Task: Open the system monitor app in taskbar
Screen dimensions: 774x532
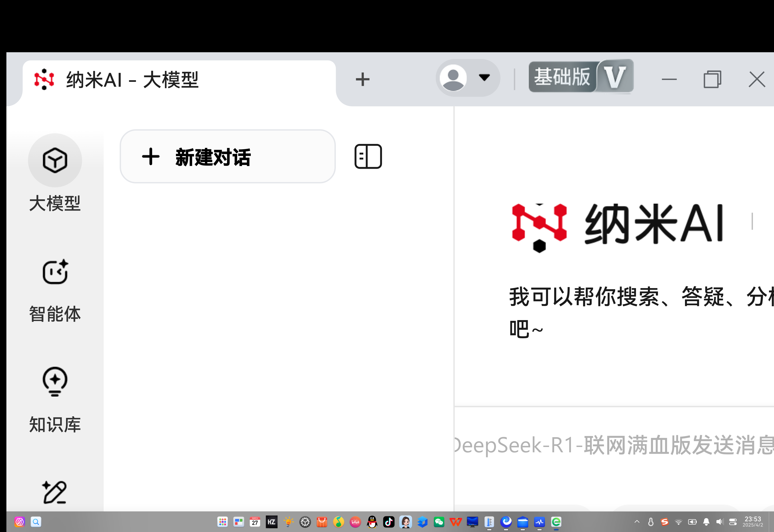Action: 539,522
